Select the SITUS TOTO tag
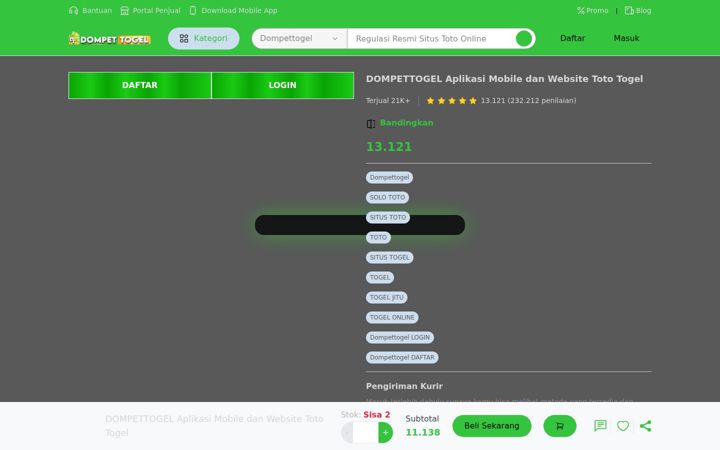The image size is (720, 450). [388, 217]
